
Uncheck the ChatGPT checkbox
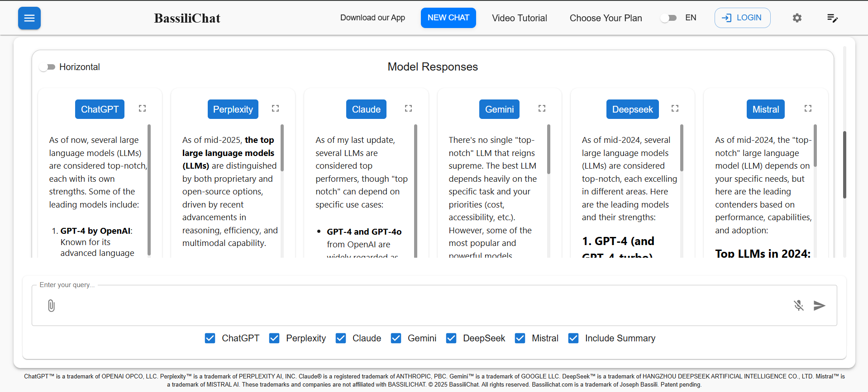210,338
